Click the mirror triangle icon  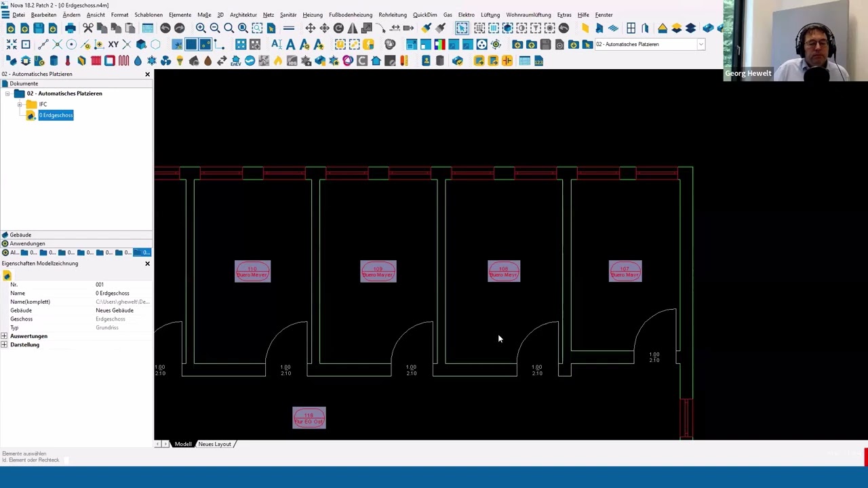pos(353,28)
